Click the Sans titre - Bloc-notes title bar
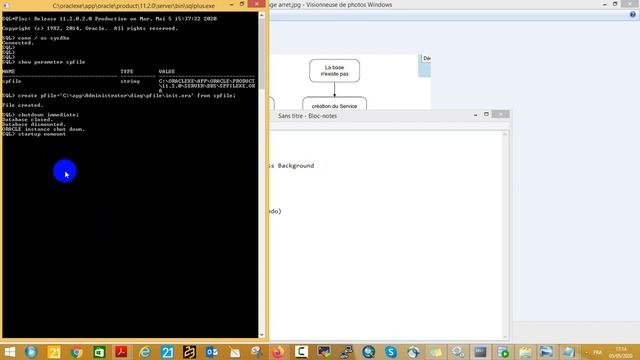The height and width of the screenshot is (360, 640). click(x=308, y=116)
